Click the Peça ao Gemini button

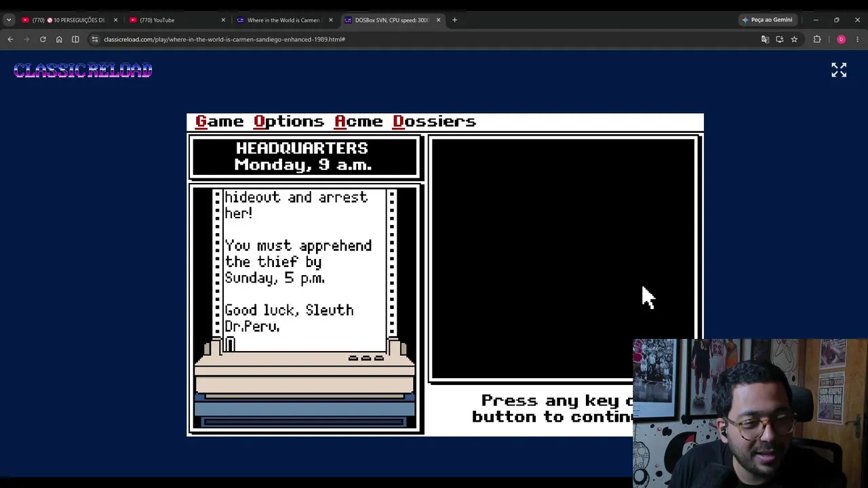click(x=767, y=20)
